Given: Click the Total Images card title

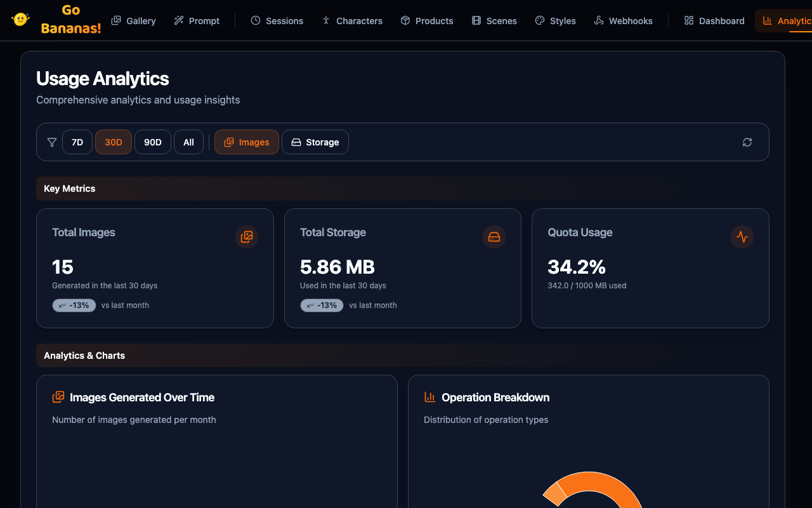Looking at the screenshot, I should point(84,232).
